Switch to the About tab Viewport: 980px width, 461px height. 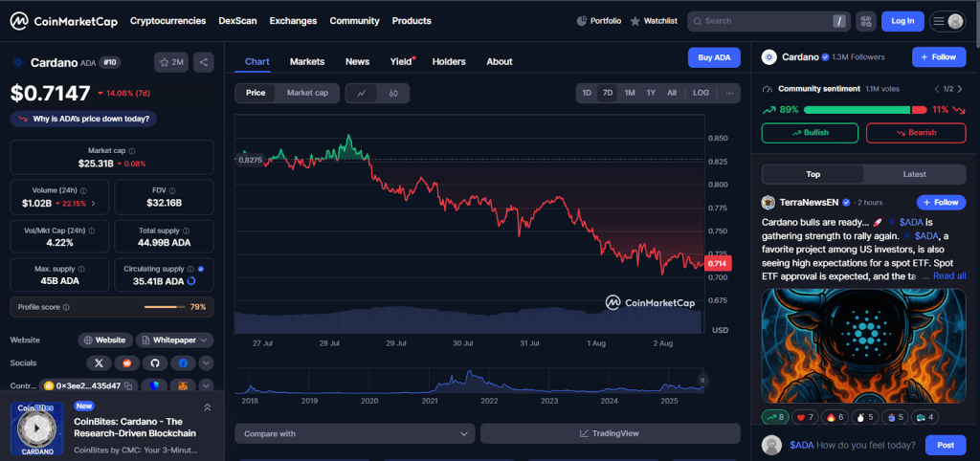coord(500,62)
